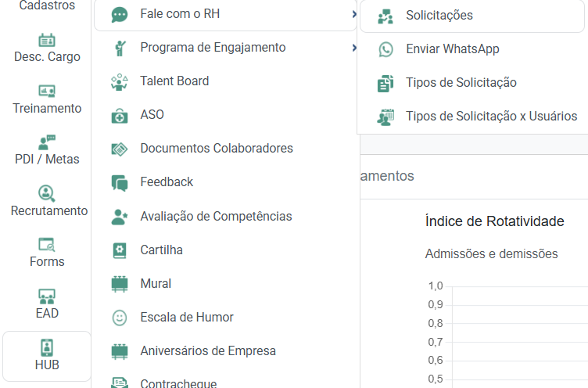Open the Mural menu entry
Screen dimensions: 588x388
[156, 284]
